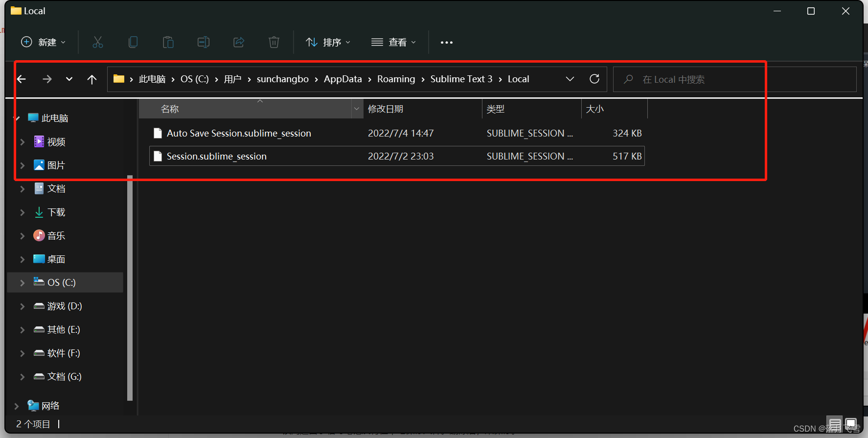Expand the address bar history dropdown
The height and width of the screenshot is (438, 868).
click(x=570, y=79)
